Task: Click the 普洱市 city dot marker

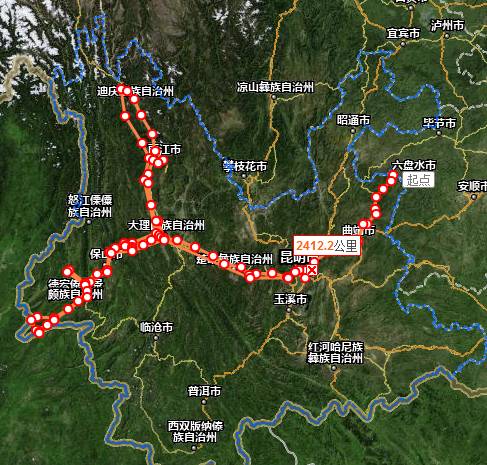Action: point(204,402)
